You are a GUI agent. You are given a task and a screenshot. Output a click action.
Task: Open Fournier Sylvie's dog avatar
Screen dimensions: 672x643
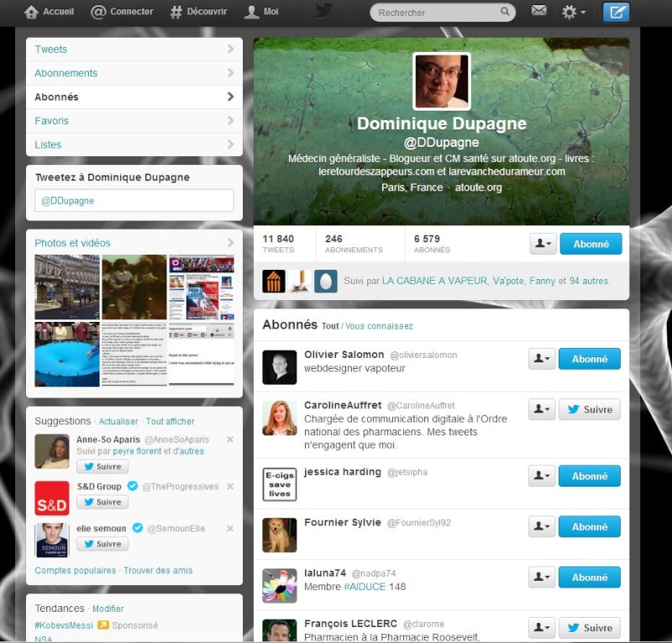(280, 535)
